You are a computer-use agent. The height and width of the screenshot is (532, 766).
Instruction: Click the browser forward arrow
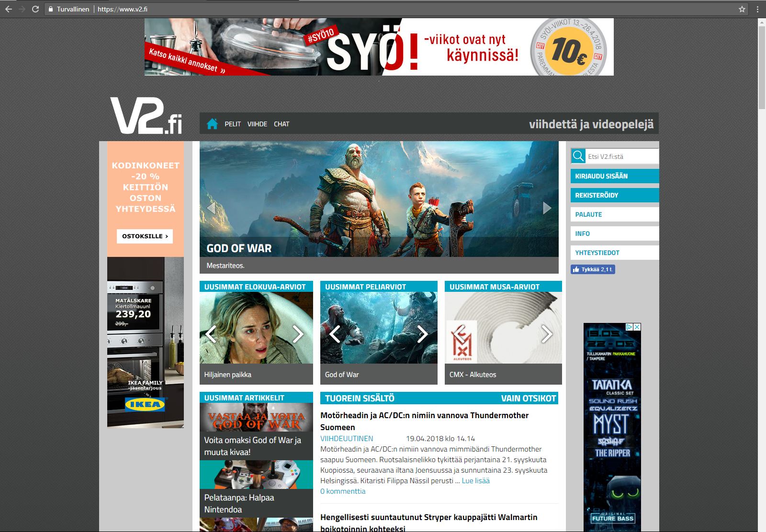point(22,9)
